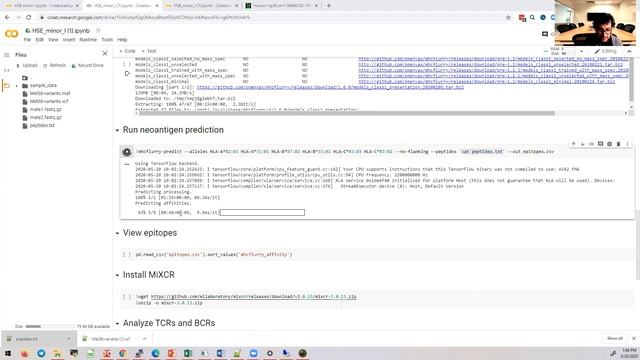
Task: Run the wget mixcr cell
Action: click(127, 297)
